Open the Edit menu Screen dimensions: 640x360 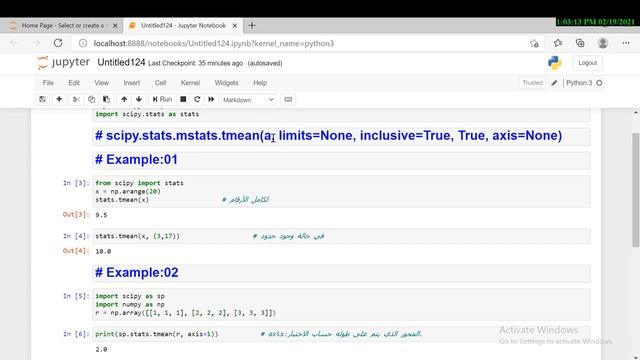tap(74, 83)
